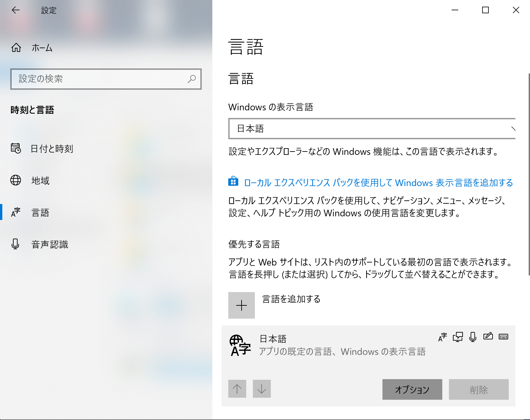Screen dimensions: 530x420
Task: Open 地域 region settings
Action: pyautogui.click(x=106, y=180)
